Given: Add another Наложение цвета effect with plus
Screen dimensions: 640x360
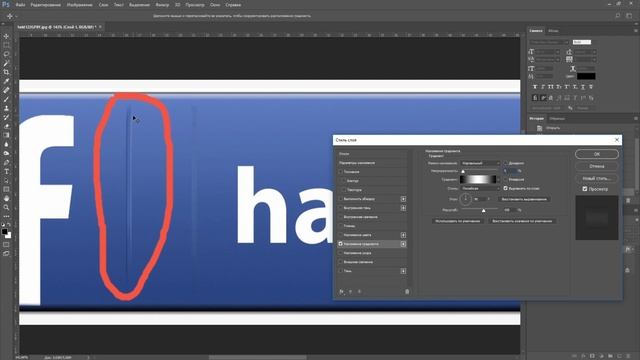Looking at the screenshot, I should (403, 235).
